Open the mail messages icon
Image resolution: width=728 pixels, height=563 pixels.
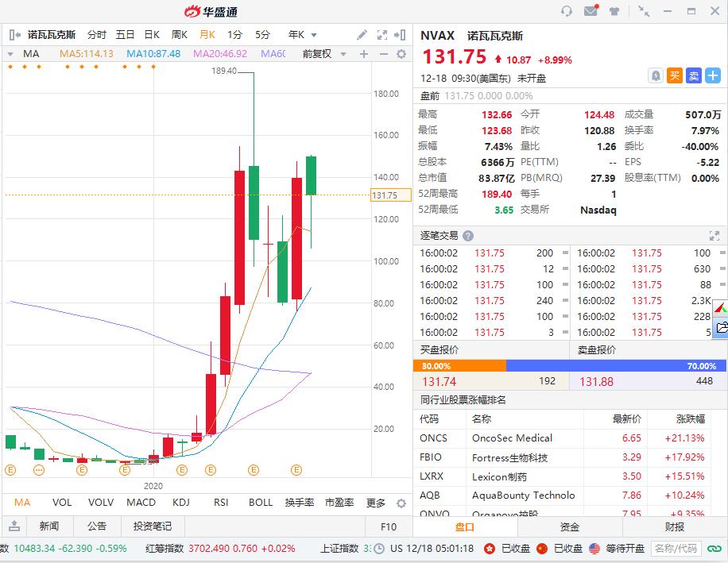(x=591, y=10)
